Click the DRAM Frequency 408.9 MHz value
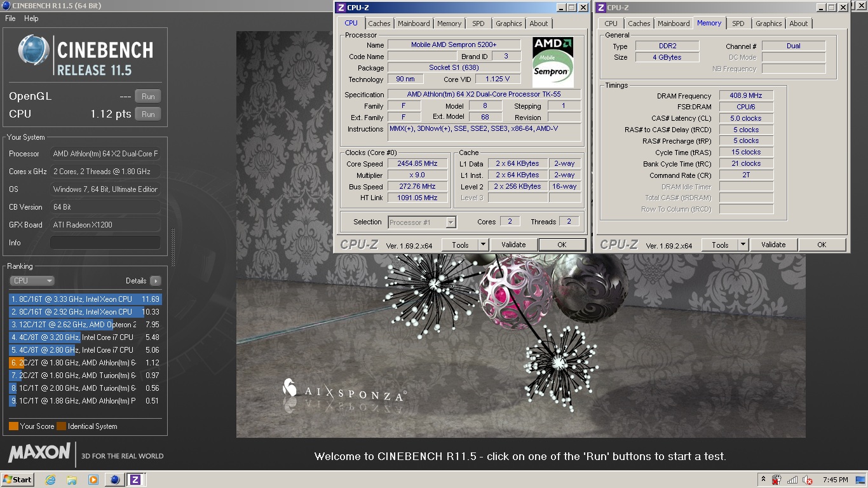This screenshot has width=868, height=488. point(746,96)
